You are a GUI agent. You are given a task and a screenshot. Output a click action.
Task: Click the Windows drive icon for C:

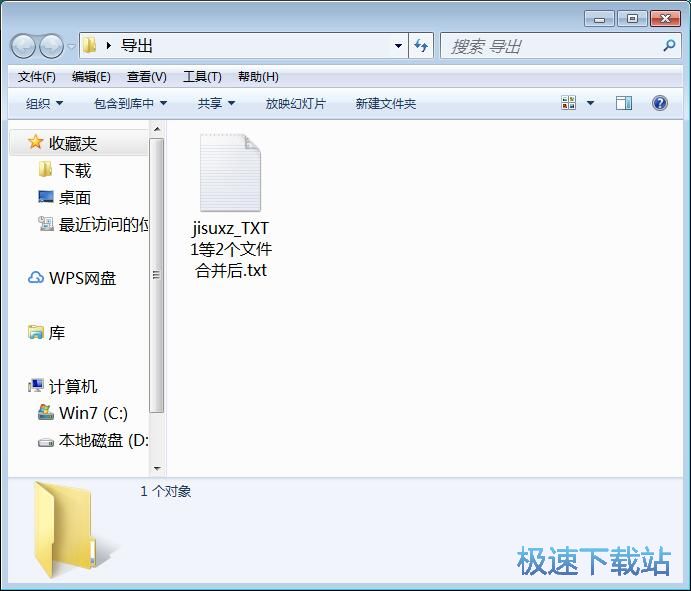pyautogui.click(x=45, y=412)
